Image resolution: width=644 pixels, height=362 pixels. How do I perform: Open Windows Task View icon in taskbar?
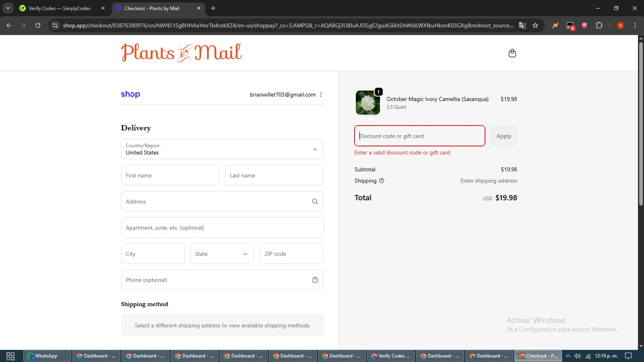pyautogui.click(x=10, y=356)
